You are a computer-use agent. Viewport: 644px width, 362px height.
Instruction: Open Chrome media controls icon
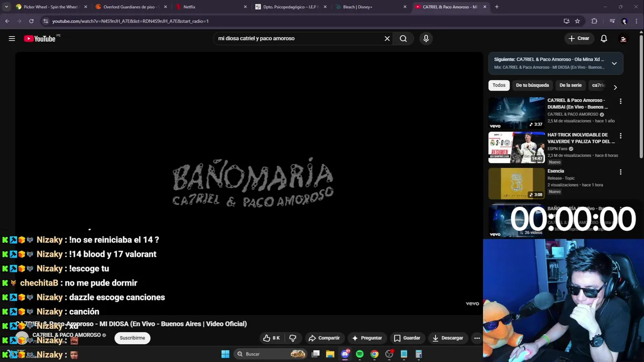pyautogui.click(x=612, y=21)
